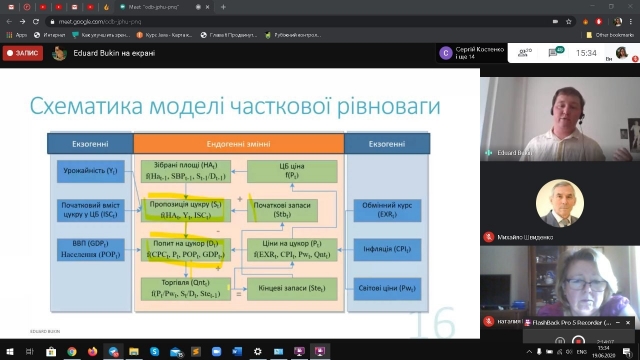Click Обмінний курс (EXR) box
This screenshot has height=360, width=640.
pyautogui.click(x=387, y=210)
